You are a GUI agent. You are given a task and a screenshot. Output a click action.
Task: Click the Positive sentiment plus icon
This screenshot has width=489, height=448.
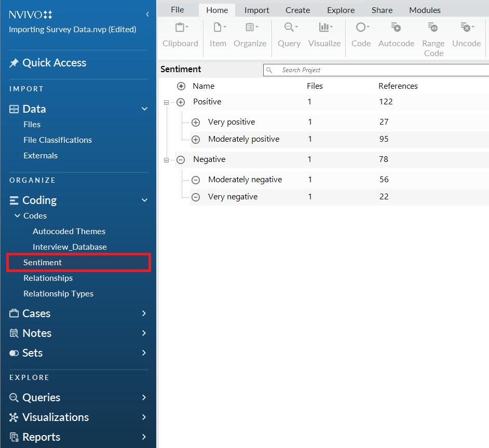[x=181, y=102]
